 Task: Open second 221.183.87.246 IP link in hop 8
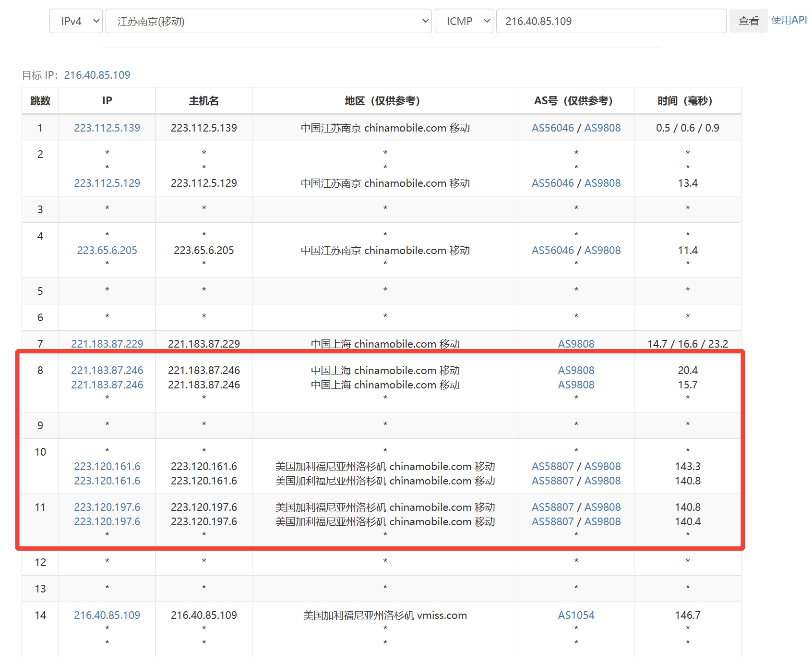pos(107,385)
